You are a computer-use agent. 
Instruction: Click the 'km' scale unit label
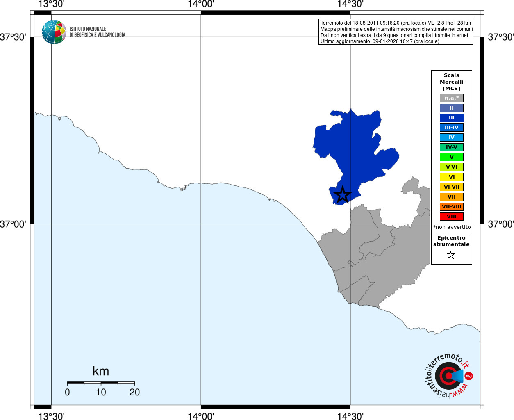click(101, 371)
